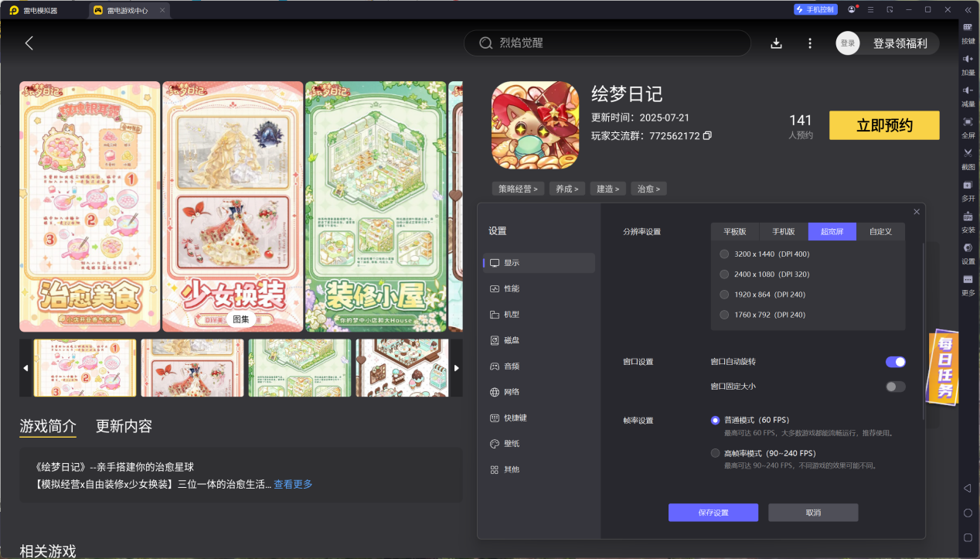Select 普通模式 (60 FPS) frame rate

(715, 420)
